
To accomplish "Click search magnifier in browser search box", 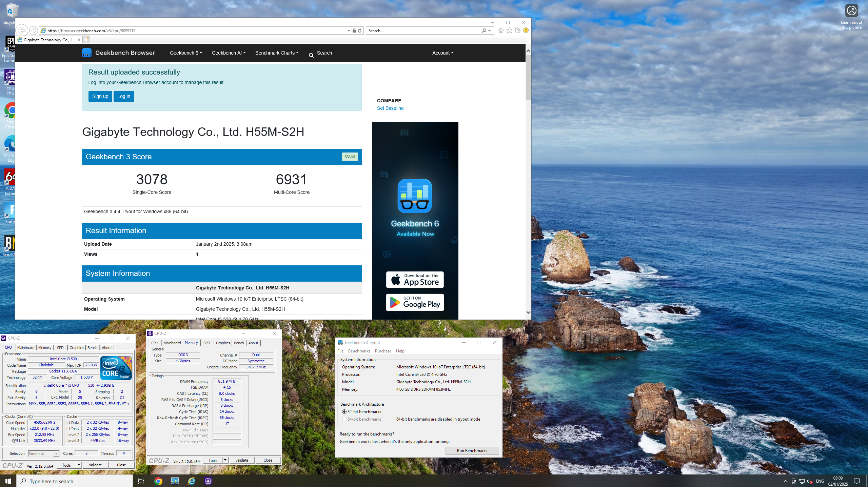I will click(484, 31).
